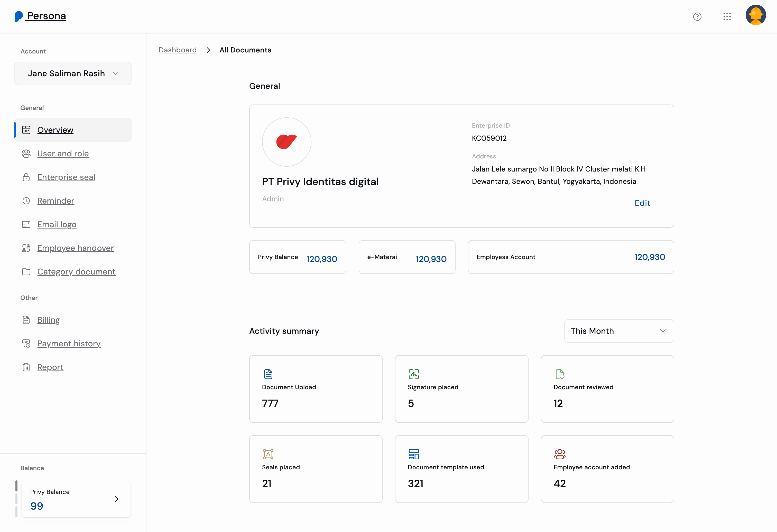Go to User and role menu item
The width and height of the screenshot is (777, 532).
click(63, 153)
